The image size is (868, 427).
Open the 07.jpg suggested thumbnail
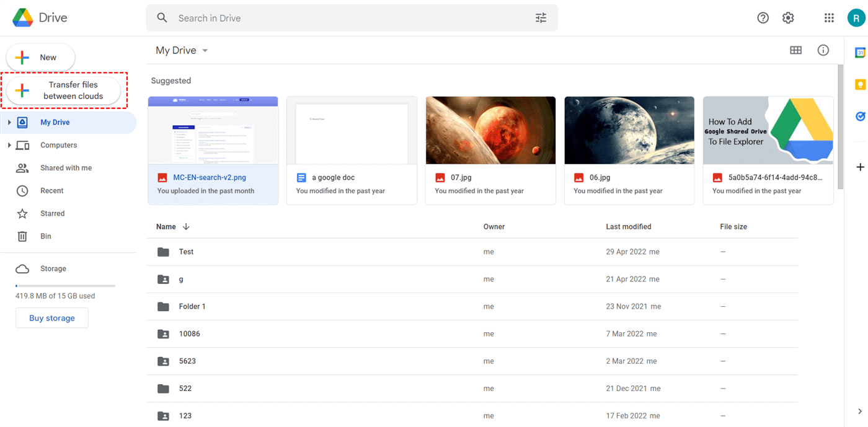(490, 130)
